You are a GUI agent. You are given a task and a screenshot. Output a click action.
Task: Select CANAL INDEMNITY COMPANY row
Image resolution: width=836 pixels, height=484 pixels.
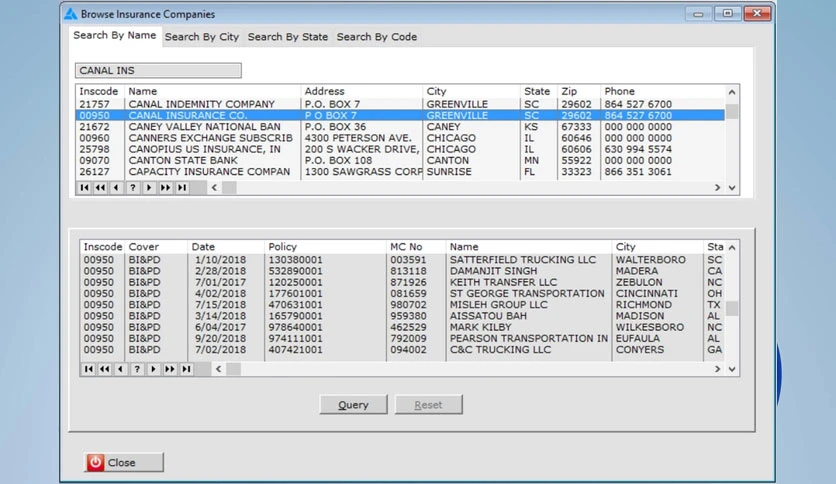point(401,104)
